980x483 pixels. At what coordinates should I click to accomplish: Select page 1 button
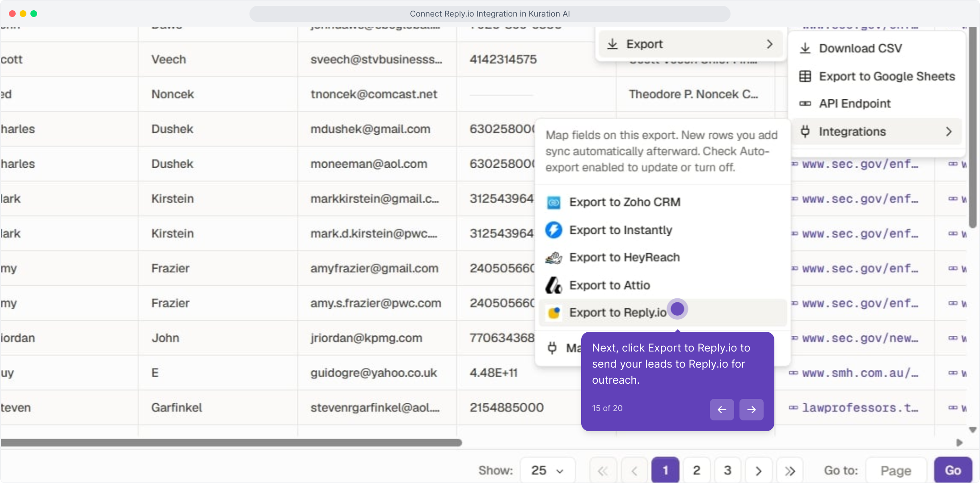[665, 470]
